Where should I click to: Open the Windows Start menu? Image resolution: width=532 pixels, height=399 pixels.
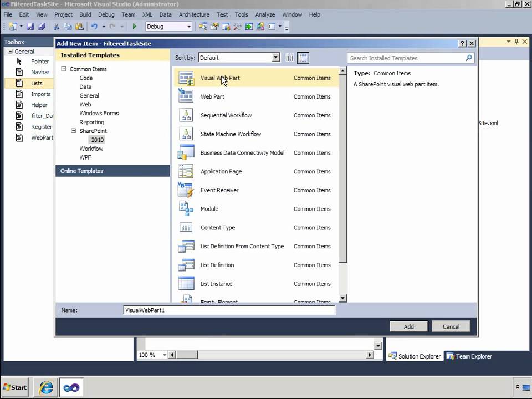(14, 387)
